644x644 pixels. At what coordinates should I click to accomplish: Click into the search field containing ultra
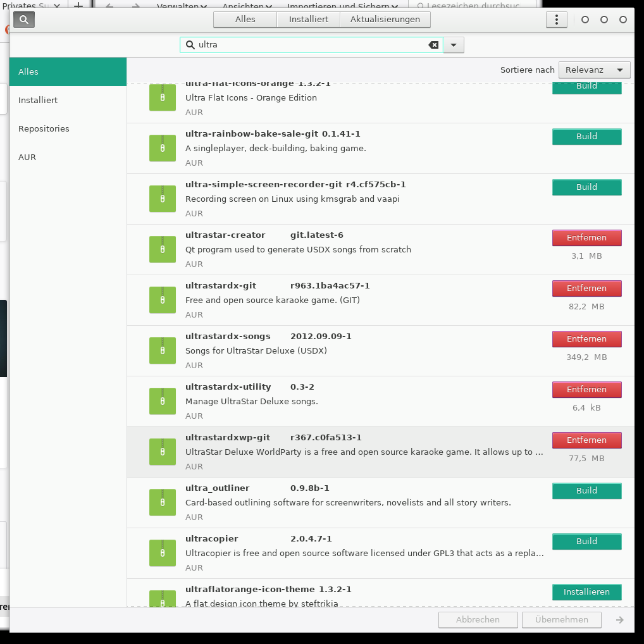(x=310, y=45)
